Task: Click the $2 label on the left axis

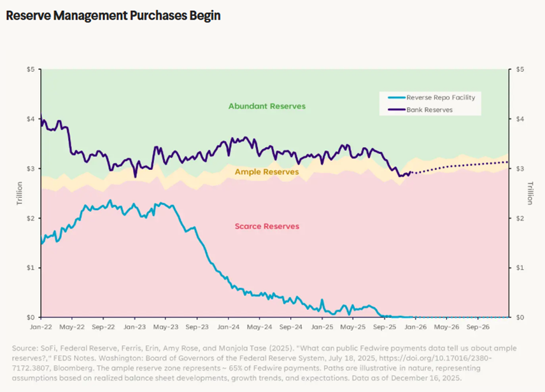Action: click(x=30, y=218)
